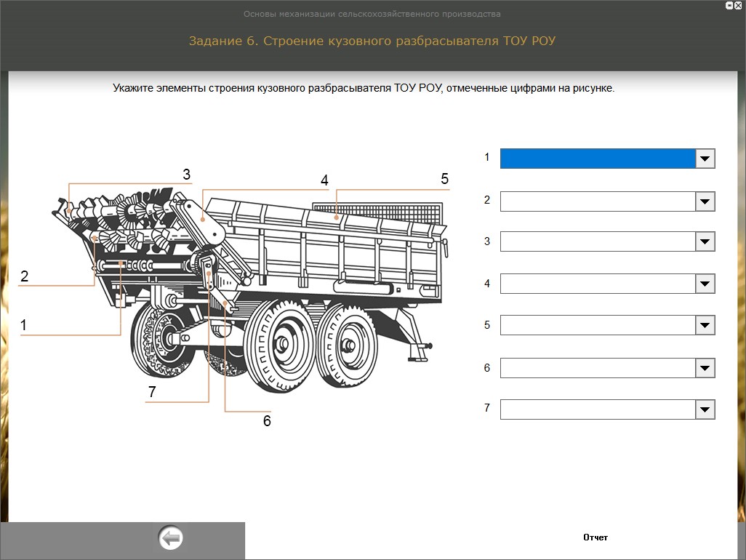Viewport: 746px width, 560px height.
Task: Click number 6 label below the spreader
Action: [x=267, y=421]
